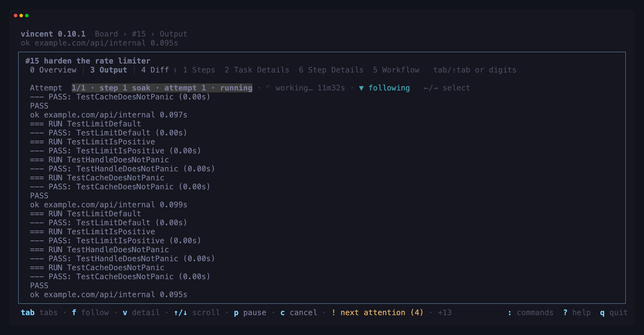Click the Output breadcrumb
The width and height of the screenshot is (644, 335).
click(x=173, y=34)
